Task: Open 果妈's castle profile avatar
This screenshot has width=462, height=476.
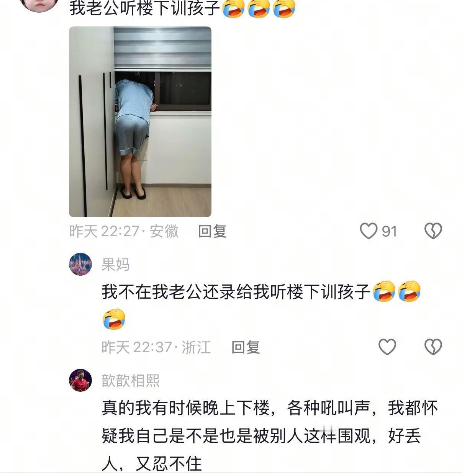Action: [x=80, y=264]
